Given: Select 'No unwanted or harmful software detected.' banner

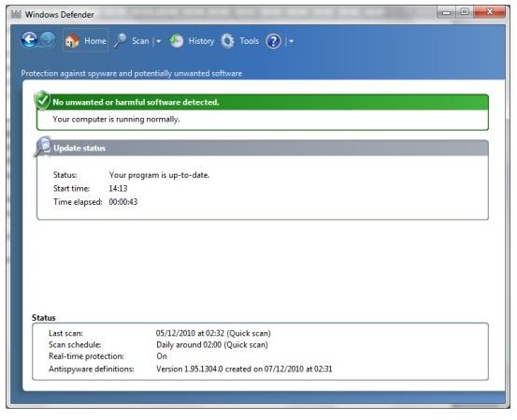Looking at the screenshot, I should pyautogui.click(x=263, y=102).
